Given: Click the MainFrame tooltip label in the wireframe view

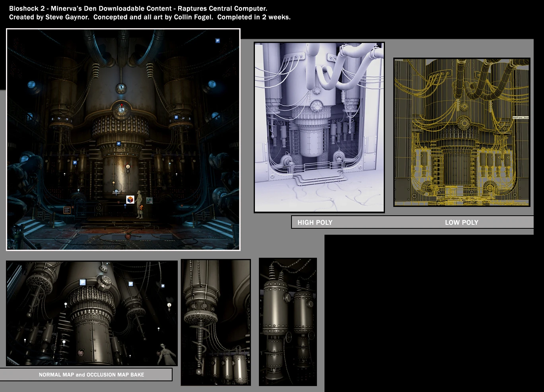Looking at the screenshot, I should point(521,118).
